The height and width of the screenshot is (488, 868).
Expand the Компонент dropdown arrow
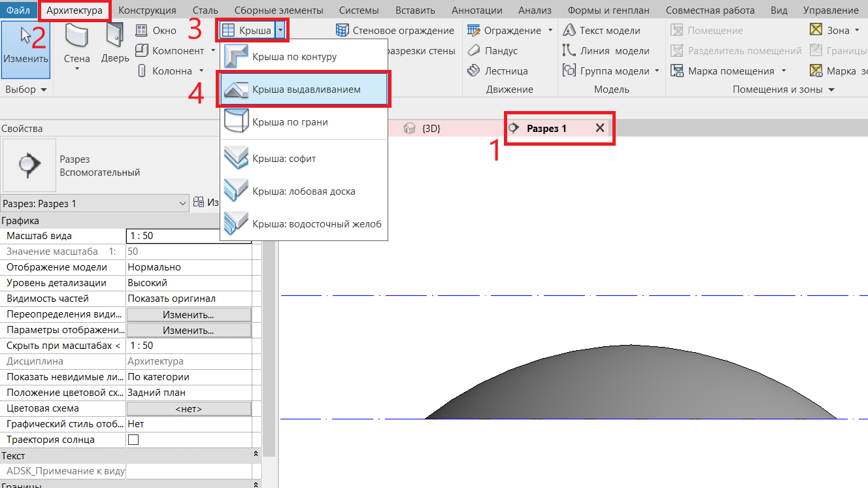point(214,51)
